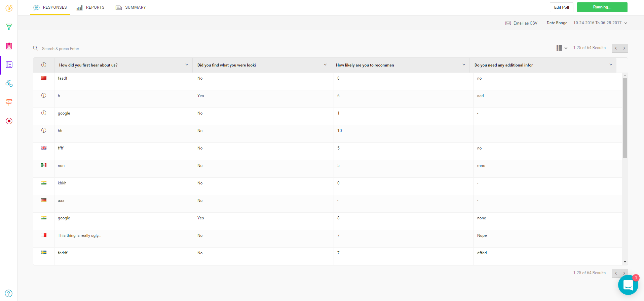Select the A/B test sidebar icon
The height and width of the screenshot is (301, 644).
tap(9, 83)
